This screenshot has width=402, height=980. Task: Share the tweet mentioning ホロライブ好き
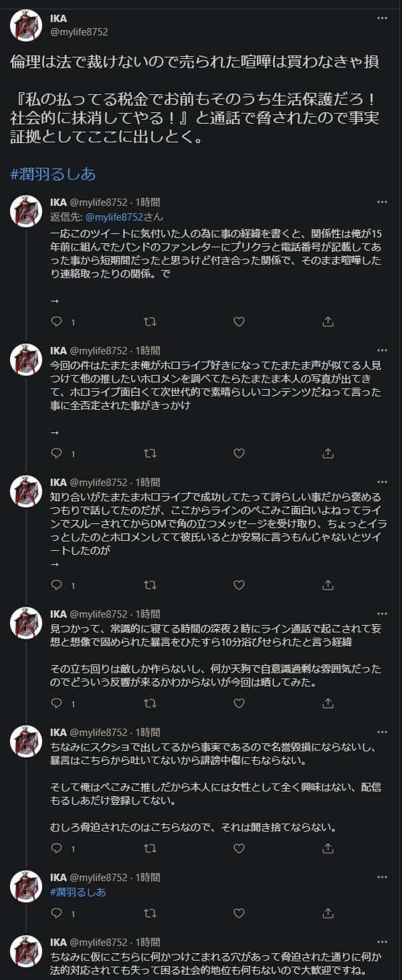(x=327, y=453)
